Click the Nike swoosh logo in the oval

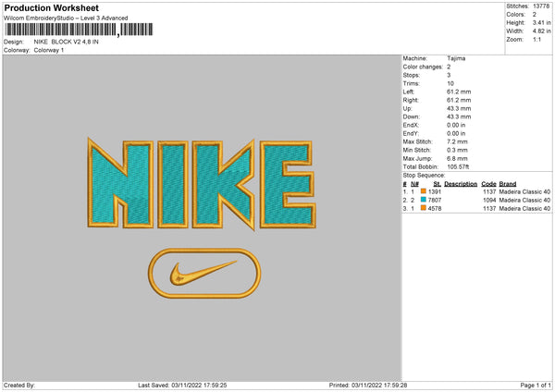pyautogui.click(x=198, y=274)
